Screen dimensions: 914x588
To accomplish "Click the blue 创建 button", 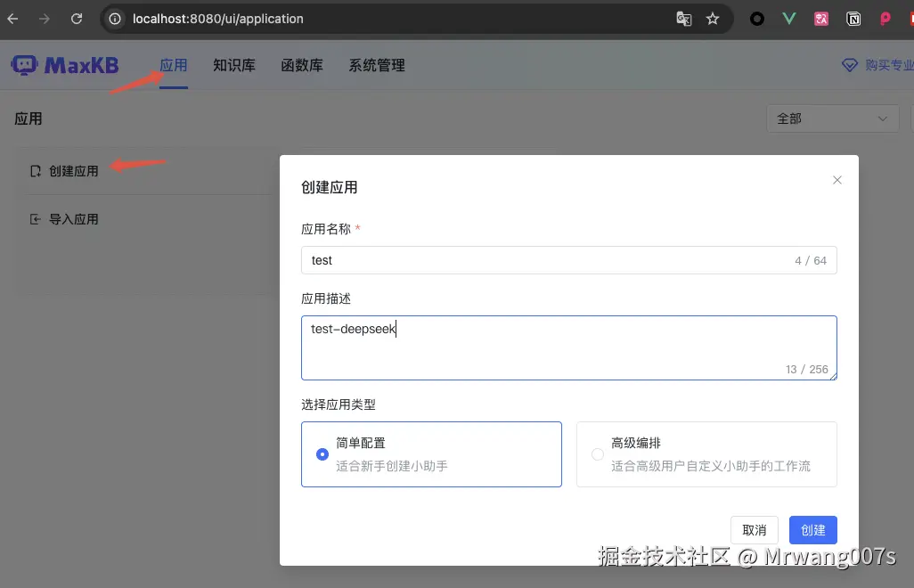I will click(x=813, y=530).
